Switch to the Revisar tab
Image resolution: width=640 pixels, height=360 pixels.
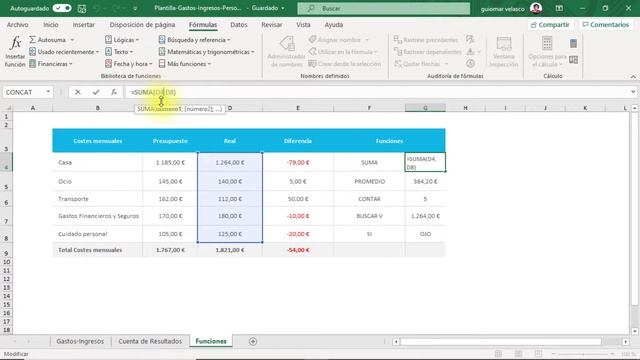coord(272,25)
